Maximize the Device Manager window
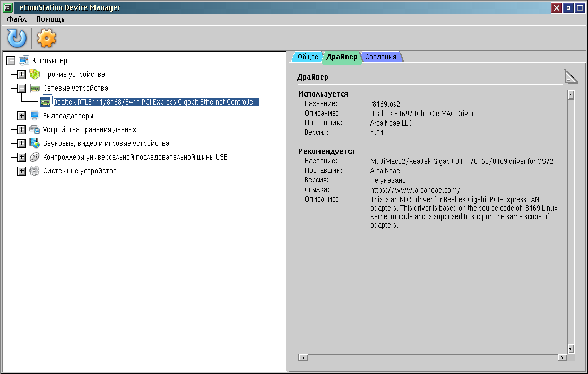The height and width of the screenshot is (374, 588). pos(580,8)
